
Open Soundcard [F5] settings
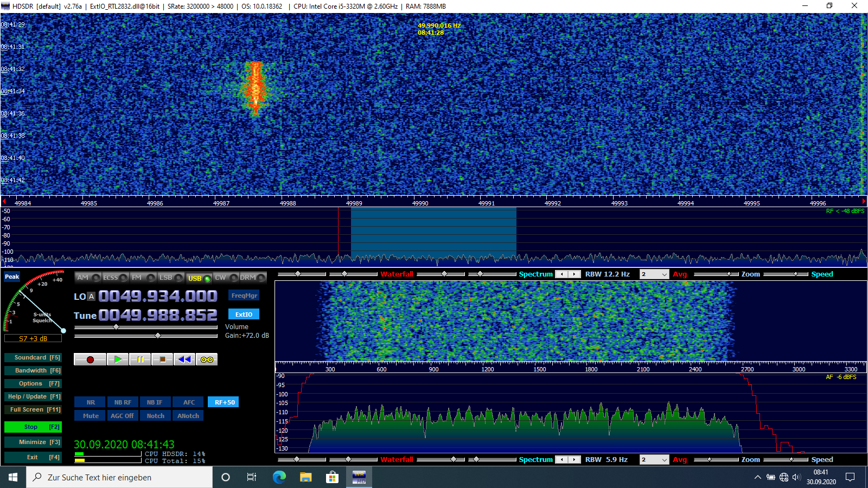click(x=33, y=357)
